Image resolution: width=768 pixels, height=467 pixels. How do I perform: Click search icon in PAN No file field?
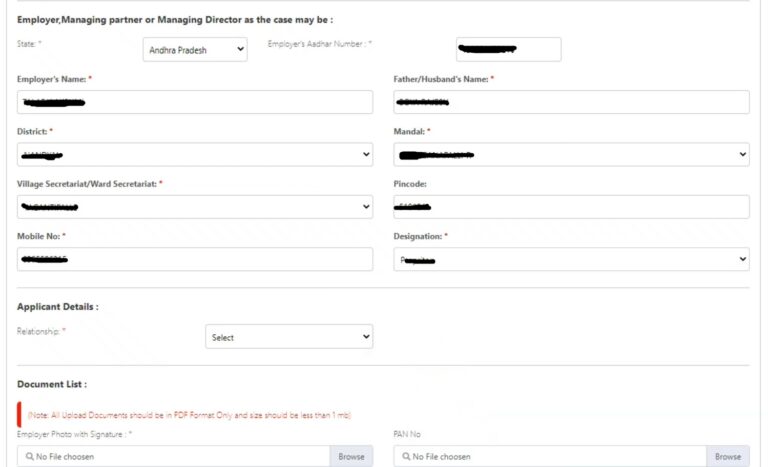click(404, 457)
